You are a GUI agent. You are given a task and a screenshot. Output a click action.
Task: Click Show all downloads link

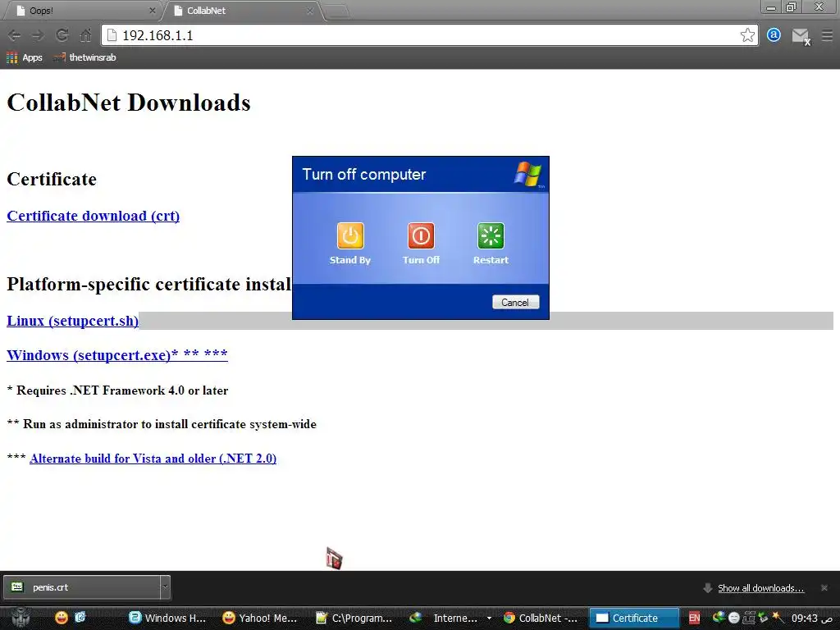click(760, 588)
